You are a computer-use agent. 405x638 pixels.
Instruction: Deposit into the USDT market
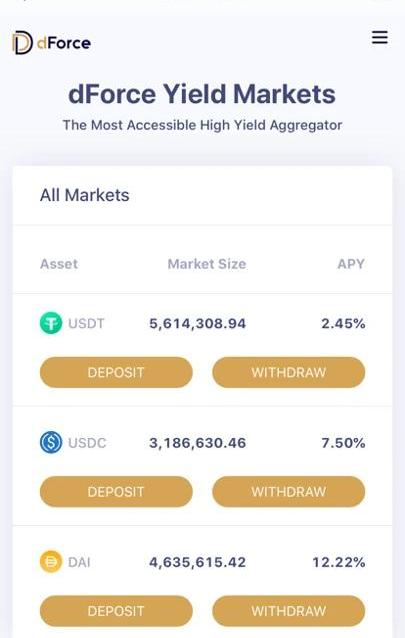point(116,372)
